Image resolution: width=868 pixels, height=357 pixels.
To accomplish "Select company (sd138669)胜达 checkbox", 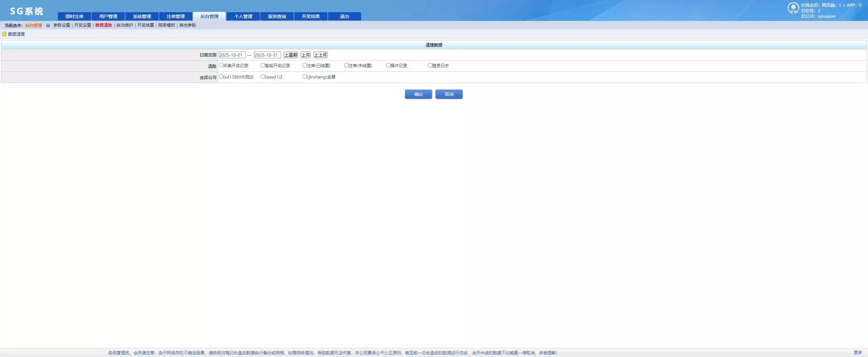I will (221, 77).
